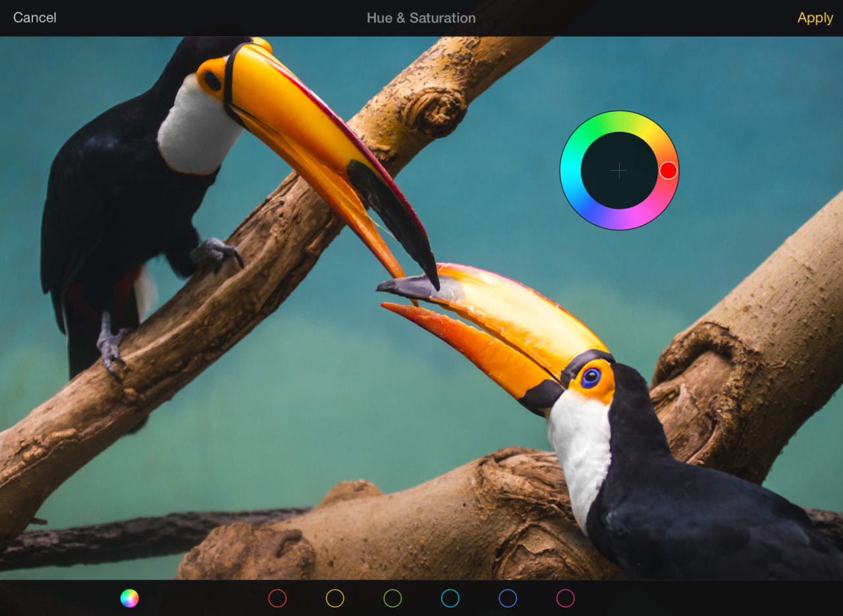This screenshot has height=616, width=843.
Task: Select the yellow color range circle
Action: (335, 598)
